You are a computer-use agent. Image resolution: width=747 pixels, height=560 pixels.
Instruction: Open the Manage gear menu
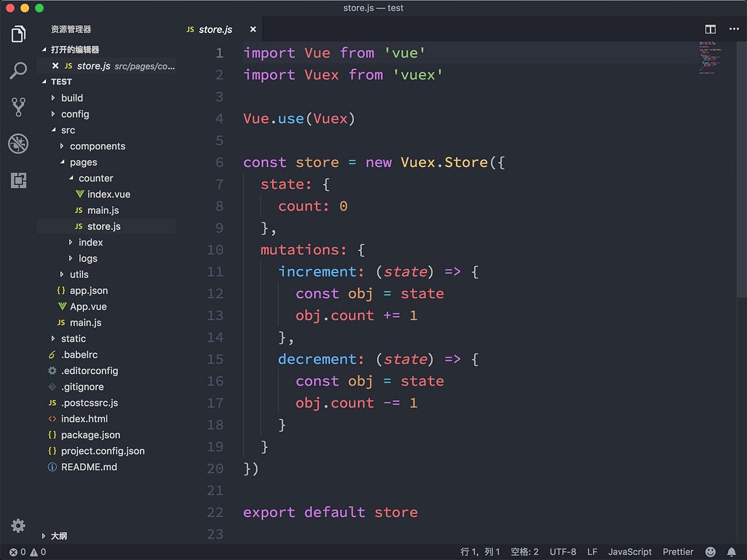coord(18,526)
